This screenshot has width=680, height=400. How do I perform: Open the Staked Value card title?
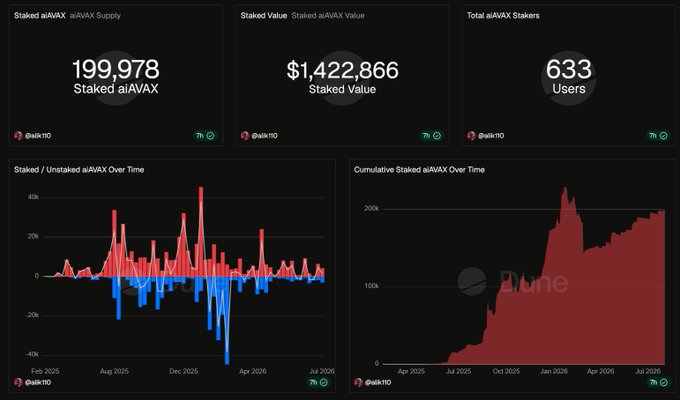(x=264, y=16)
